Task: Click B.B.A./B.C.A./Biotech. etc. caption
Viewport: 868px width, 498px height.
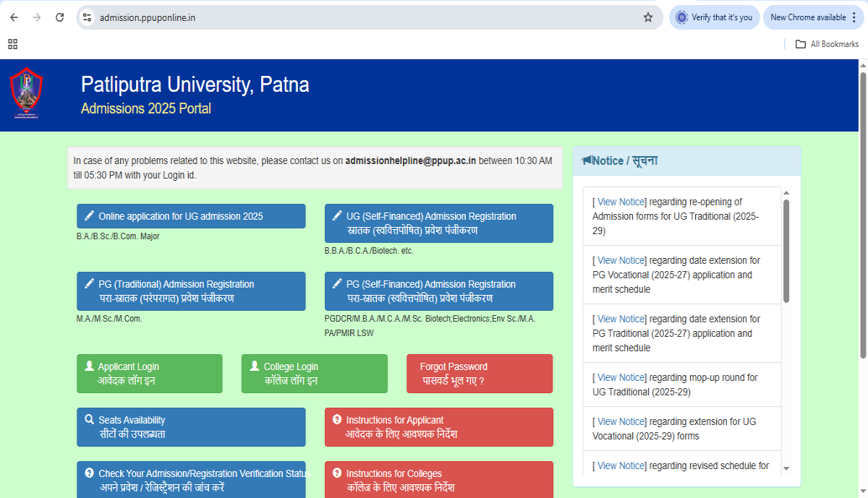Action: point(369,251)
